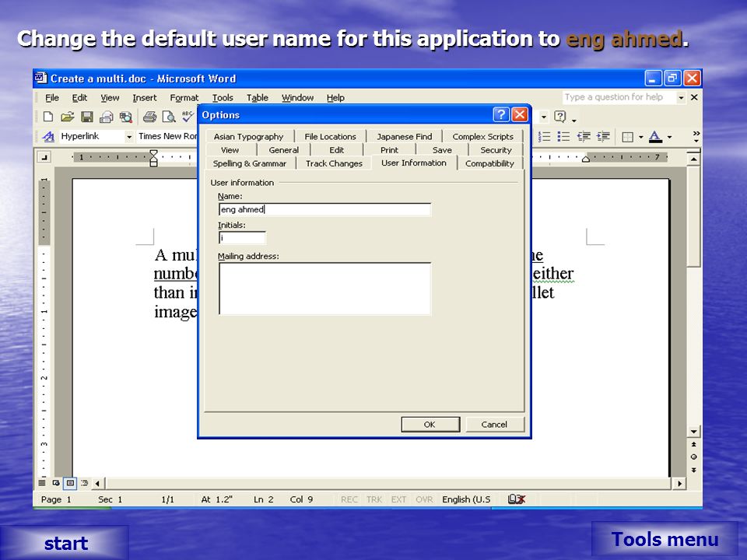Image resolution: width=747 pixels, height=560 pixels.
Task: Click the E-mail envelope toolbar icon
Action: (107, 117)
